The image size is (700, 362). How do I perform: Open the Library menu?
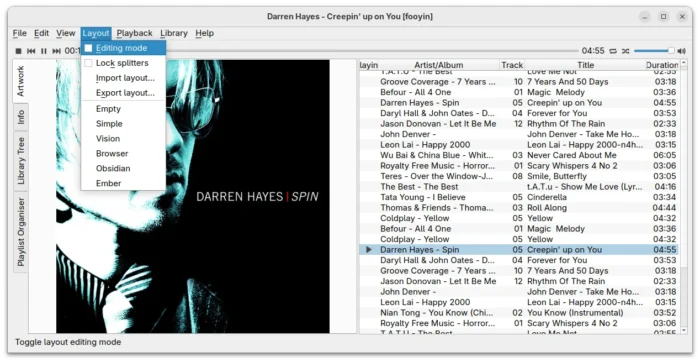174,33
